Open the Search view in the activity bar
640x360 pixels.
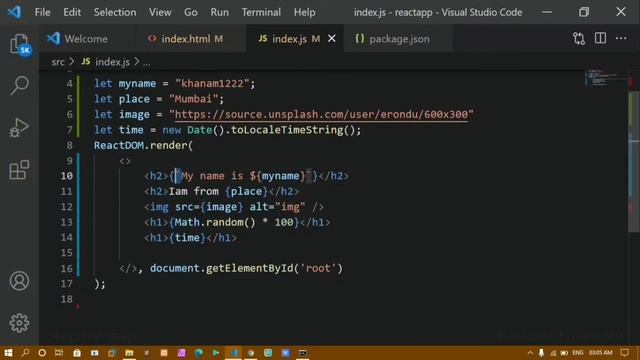(19, 85)
